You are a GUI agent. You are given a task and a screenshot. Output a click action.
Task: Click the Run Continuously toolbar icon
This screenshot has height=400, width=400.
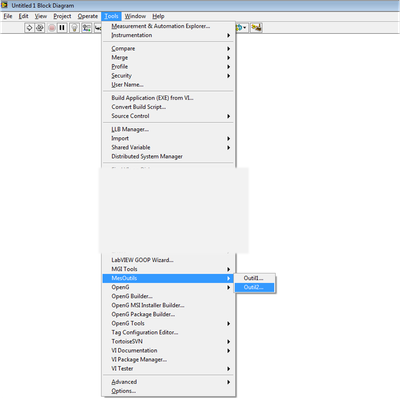coord(40,28)
